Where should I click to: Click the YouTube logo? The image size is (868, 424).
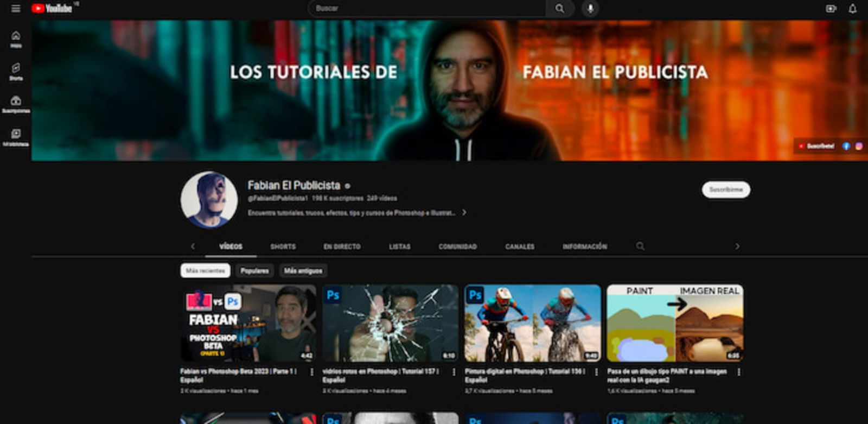point(52,8)
